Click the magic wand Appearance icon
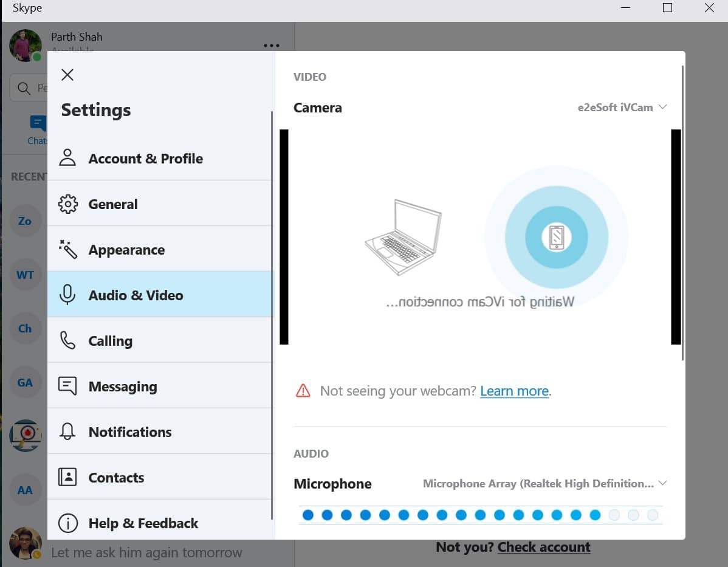The image size is (728, 567). 67,249
